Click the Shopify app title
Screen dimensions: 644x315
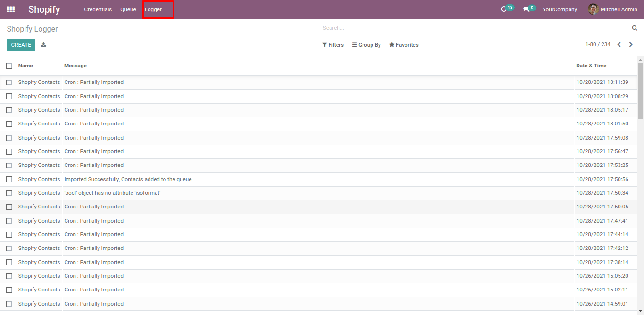44,9
